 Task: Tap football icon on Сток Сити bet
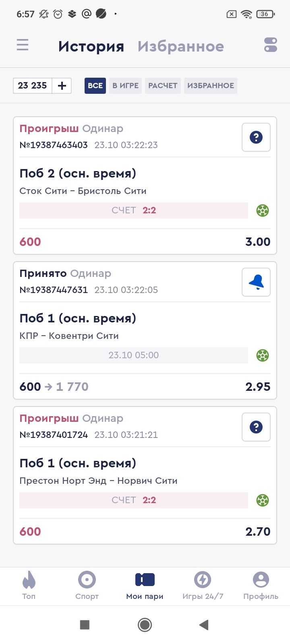click(263, 211)
